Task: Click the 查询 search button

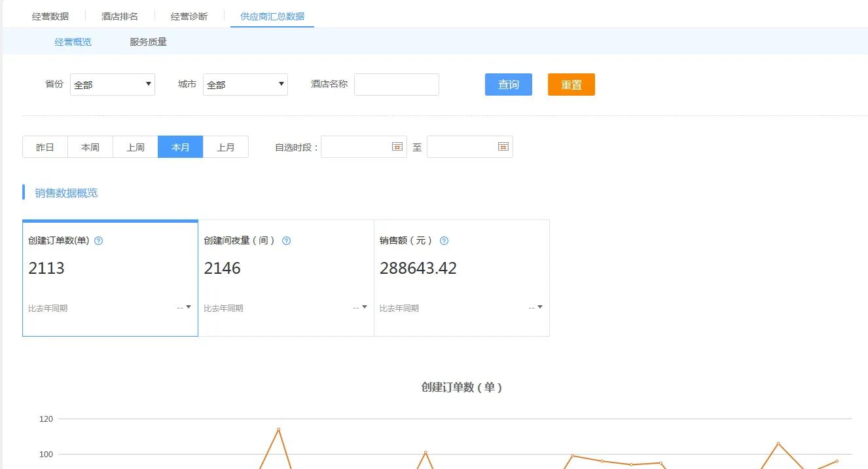Action: 508,84
